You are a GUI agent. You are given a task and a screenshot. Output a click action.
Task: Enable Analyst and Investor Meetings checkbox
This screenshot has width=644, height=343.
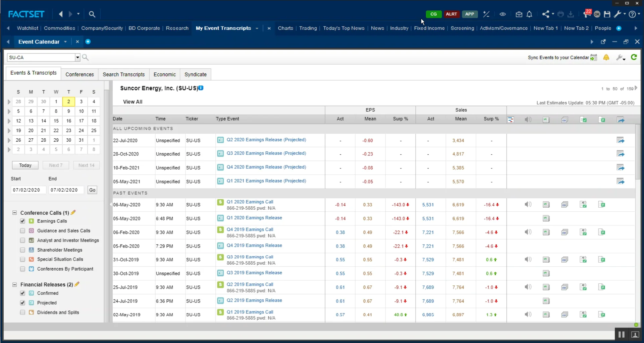(22, 241)
